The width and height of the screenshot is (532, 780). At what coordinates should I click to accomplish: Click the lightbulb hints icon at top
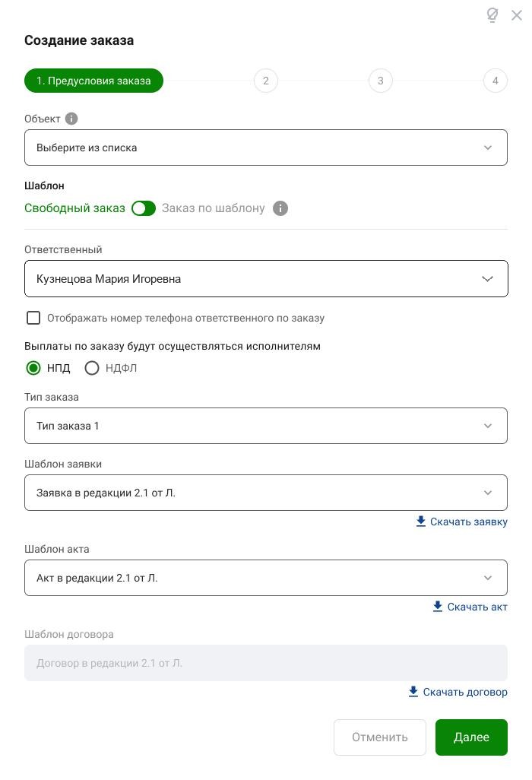[492, 15]
